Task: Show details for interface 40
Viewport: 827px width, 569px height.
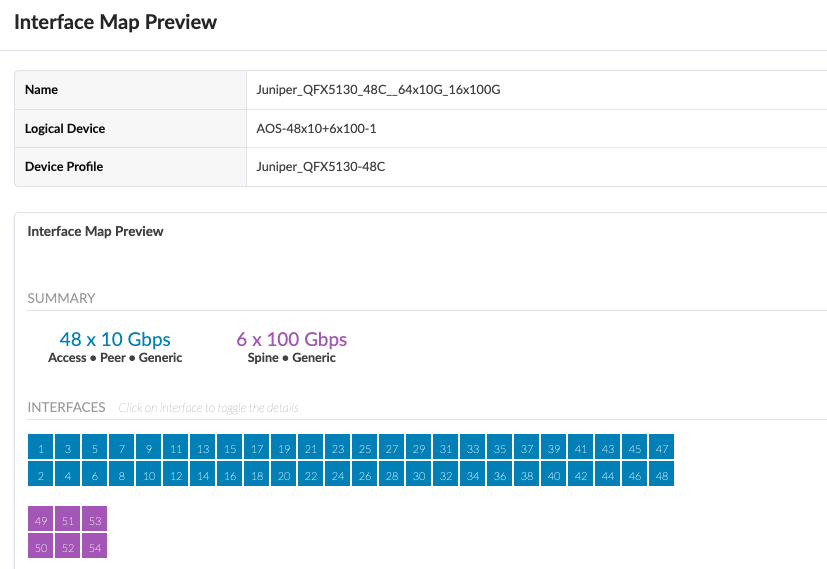Action: [x=554, y=474]
